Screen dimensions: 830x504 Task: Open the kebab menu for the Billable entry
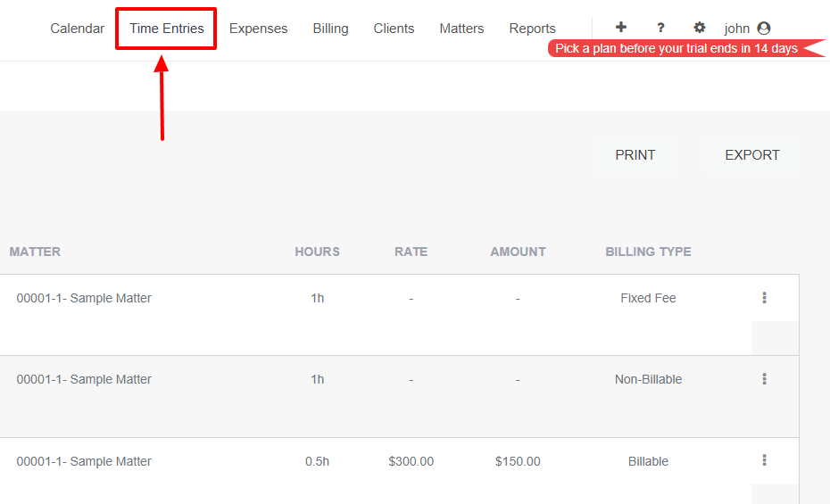click(764, 460)
